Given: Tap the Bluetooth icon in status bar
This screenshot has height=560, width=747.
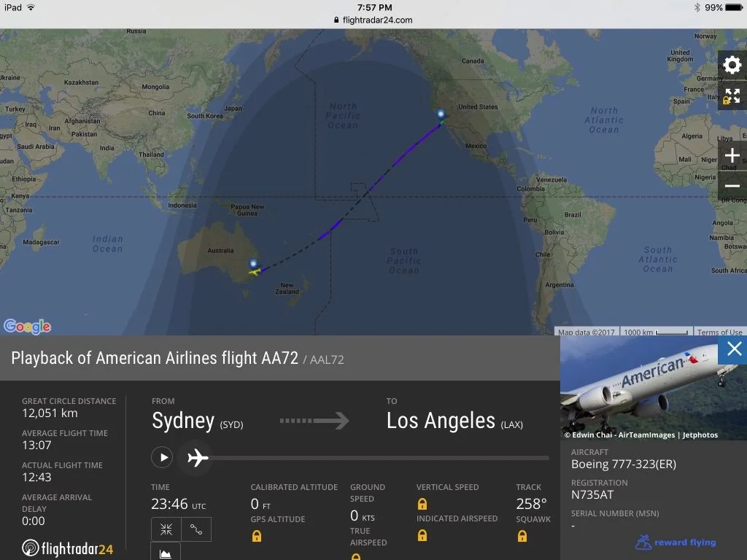Looking at the screenshot, I should [x=697, y=7].
